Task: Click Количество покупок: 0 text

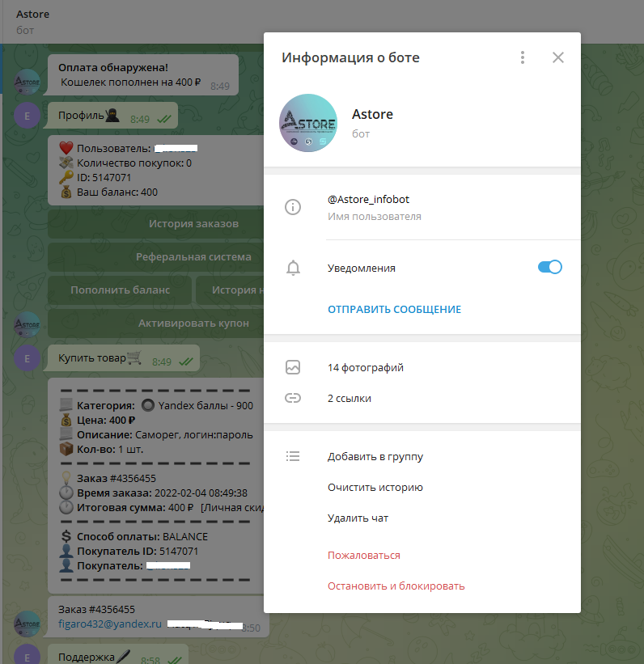Action: point(133,163)
